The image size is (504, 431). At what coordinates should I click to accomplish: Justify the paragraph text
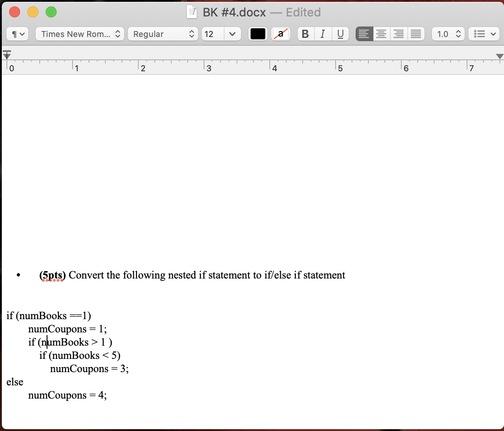pos(416,34)
